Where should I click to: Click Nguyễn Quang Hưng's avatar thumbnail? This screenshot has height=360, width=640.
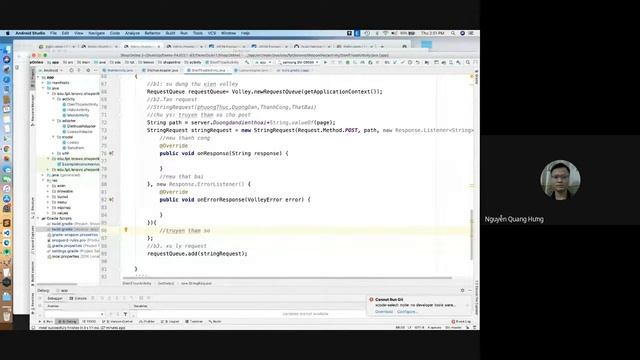tap(560, 180)
